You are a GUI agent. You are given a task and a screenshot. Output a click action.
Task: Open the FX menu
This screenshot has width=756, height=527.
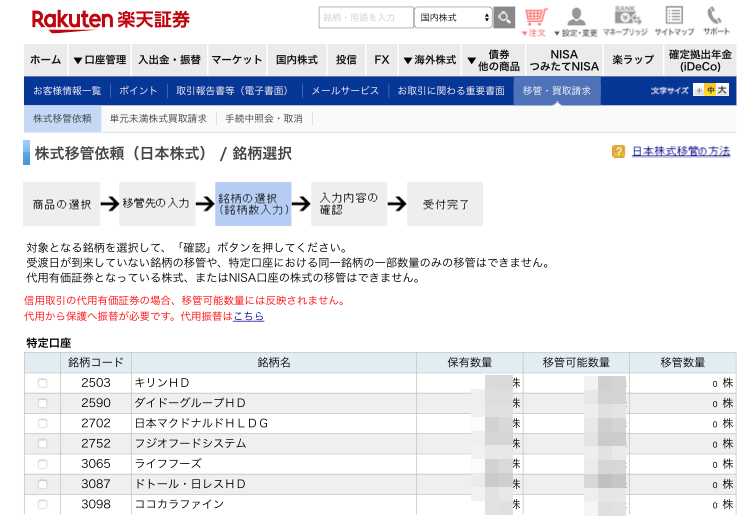click(x=382, y=60)
